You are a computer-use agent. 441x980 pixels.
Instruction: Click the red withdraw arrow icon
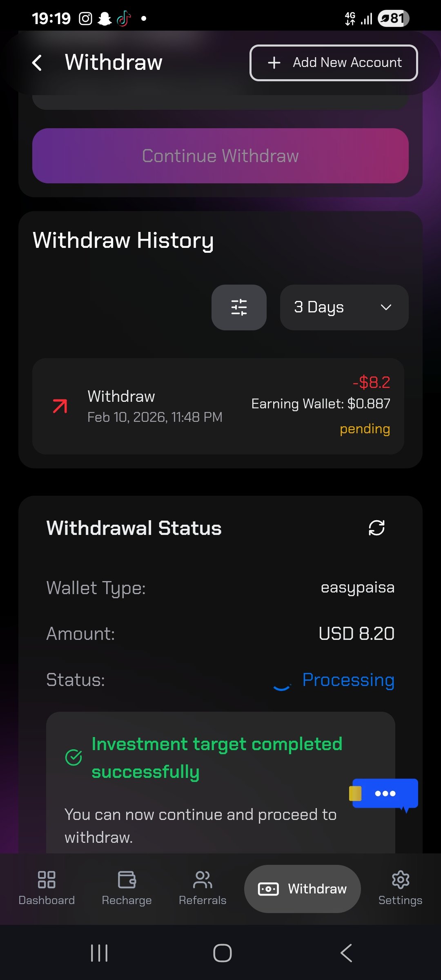(60, 406)
